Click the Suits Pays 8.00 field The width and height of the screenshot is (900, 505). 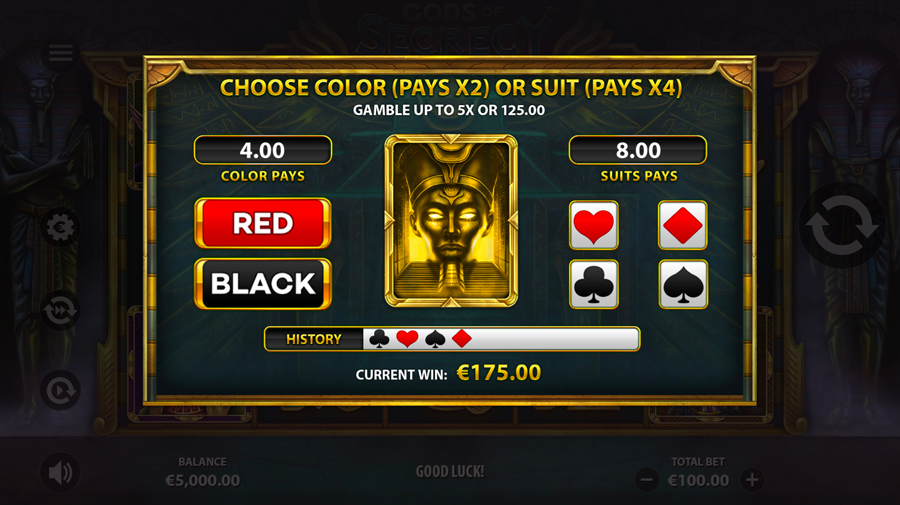(638, 150)
